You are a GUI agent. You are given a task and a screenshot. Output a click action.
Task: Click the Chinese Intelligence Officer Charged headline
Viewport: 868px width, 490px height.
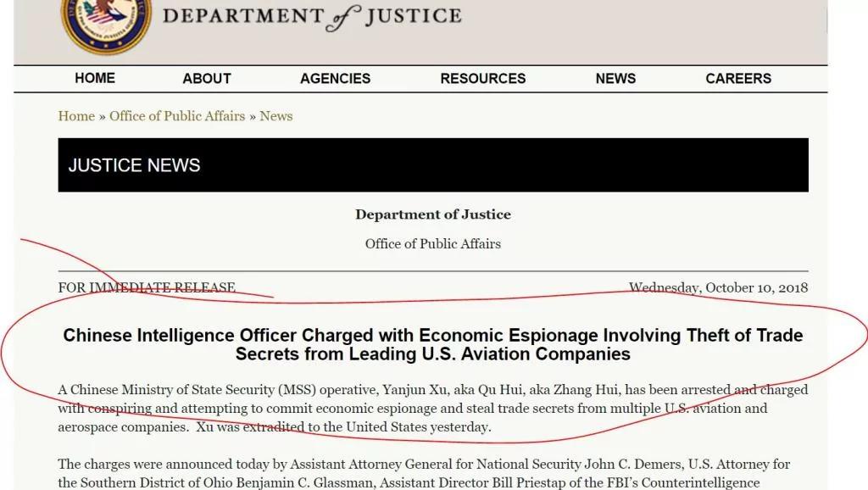433,344
